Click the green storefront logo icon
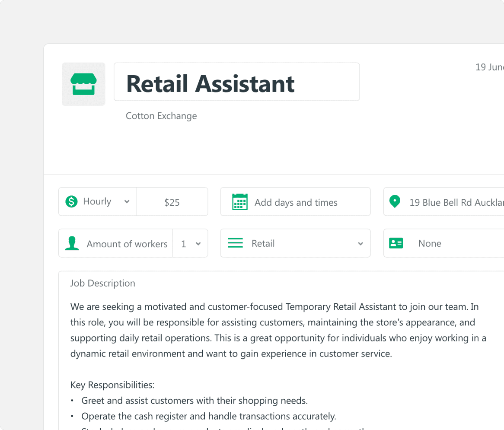 tap(83, 84)
